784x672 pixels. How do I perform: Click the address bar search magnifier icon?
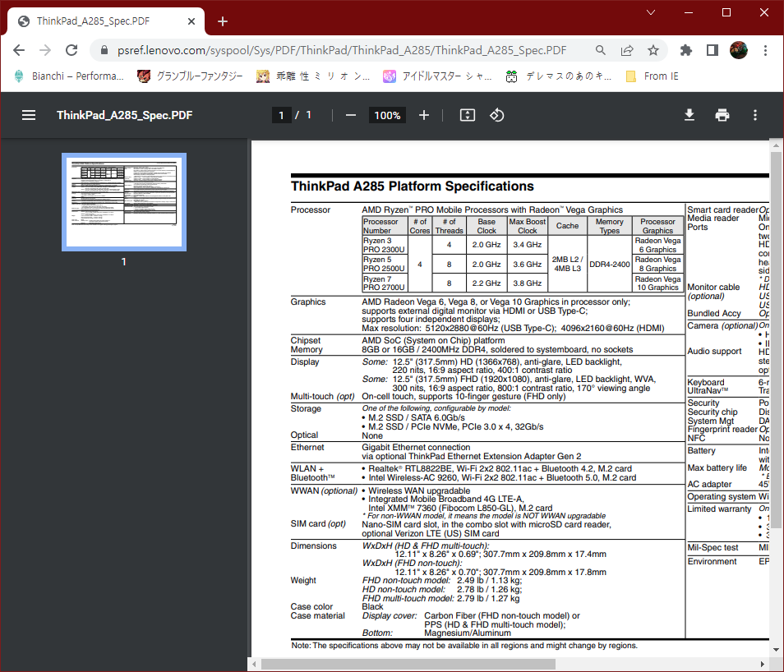pyautogui.click(x=601, y=50)
